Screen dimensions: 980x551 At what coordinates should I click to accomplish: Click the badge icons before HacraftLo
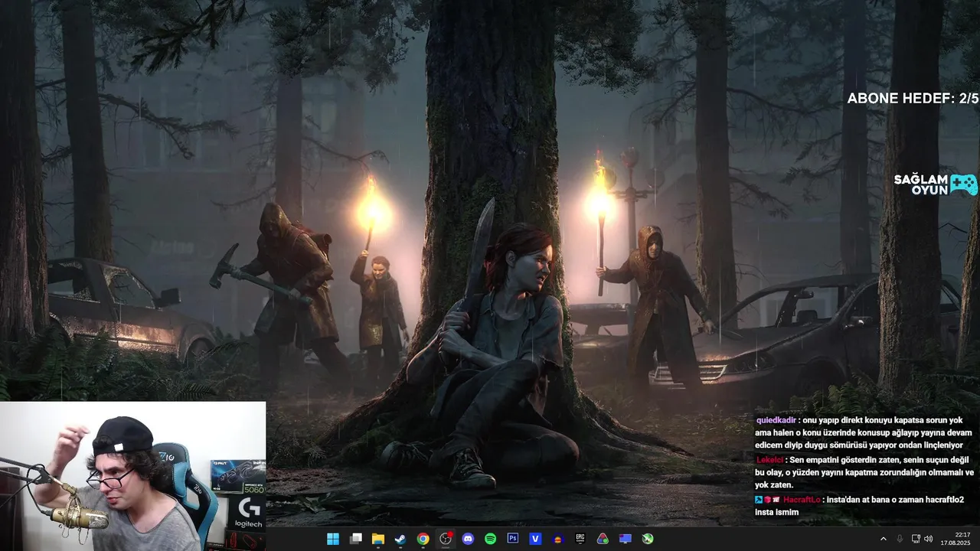point(767,500)
